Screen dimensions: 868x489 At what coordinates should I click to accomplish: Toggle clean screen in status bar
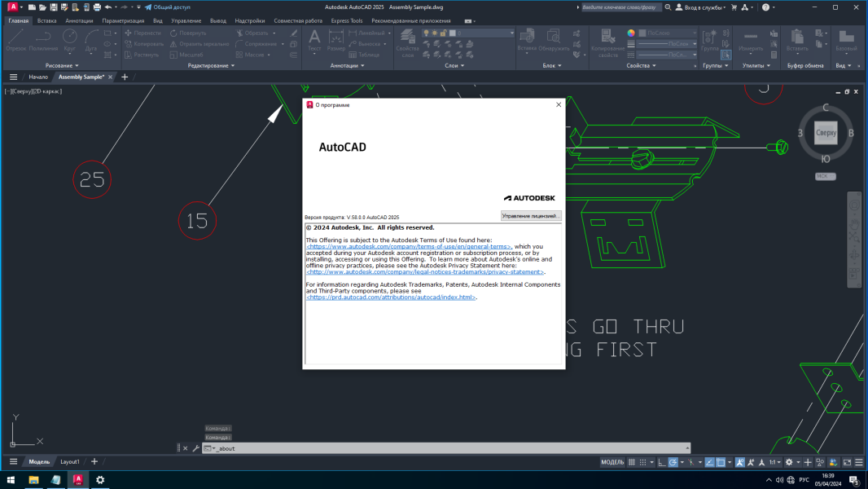[847, 462]
